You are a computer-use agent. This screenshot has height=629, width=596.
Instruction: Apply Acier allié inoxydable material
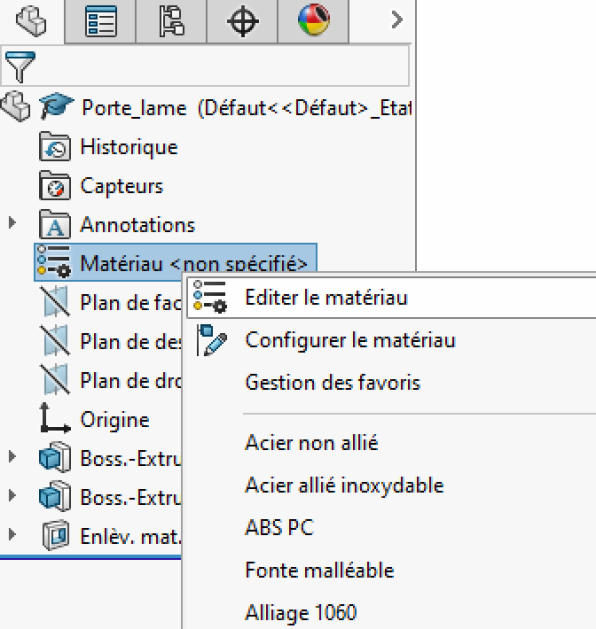[345, 485]
